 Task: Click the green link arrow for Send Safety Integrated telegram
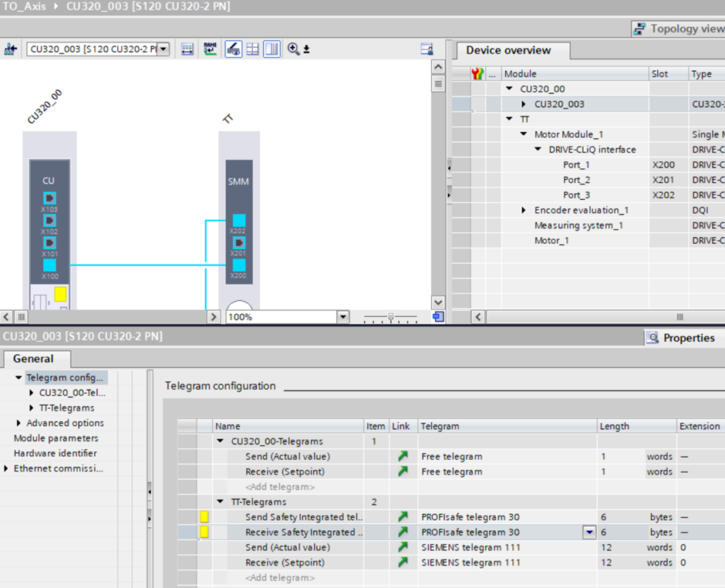[403, 517]
